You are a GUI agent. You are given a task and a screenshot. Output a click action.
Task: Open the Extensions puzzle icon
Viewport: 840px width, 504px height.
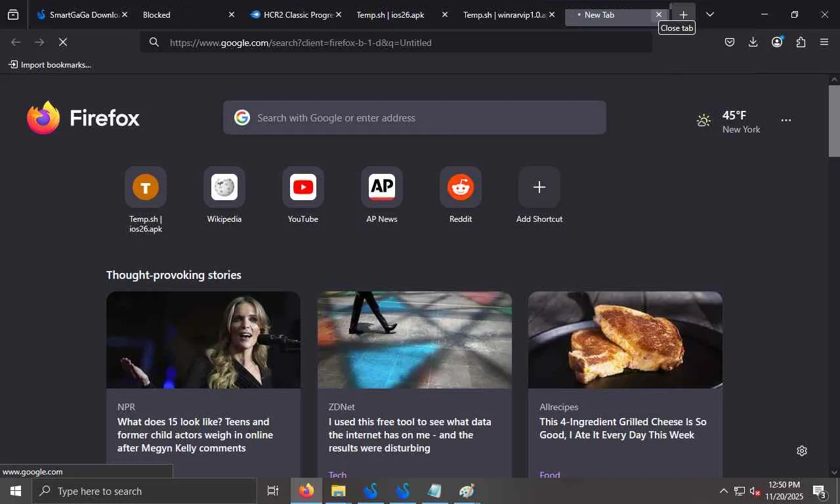801,42
